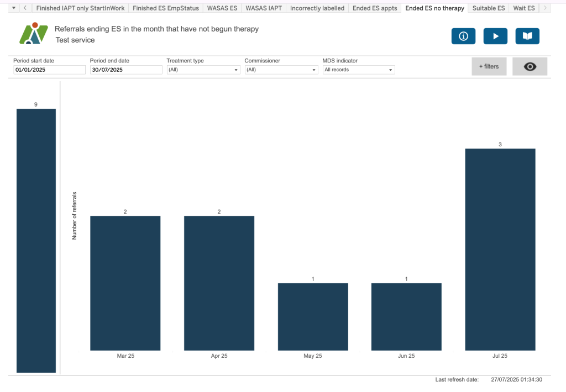Open the Commissioner dropdown
The image size is (566, 392).
[281, 70]
